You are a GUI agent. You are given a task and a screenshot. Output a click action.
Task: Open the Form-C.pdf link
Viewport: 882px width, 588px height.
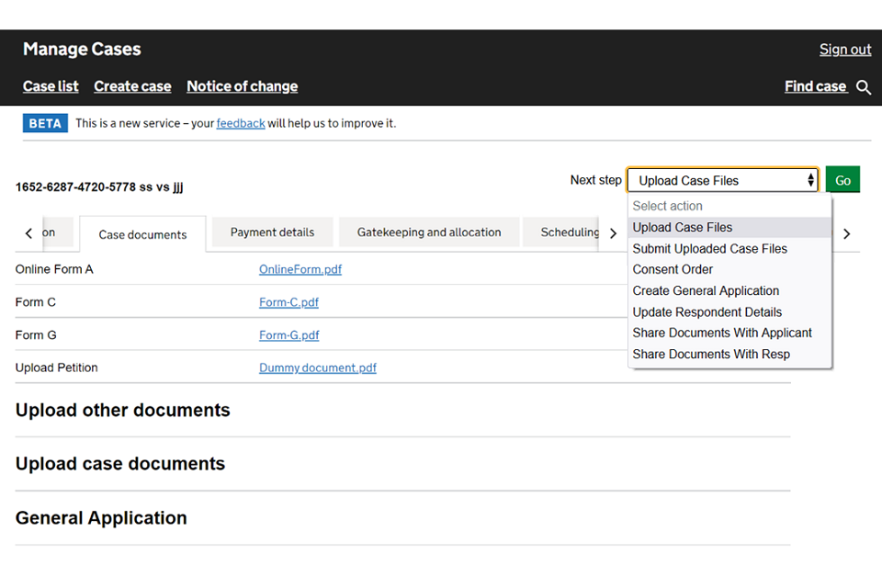click(288, 302)
